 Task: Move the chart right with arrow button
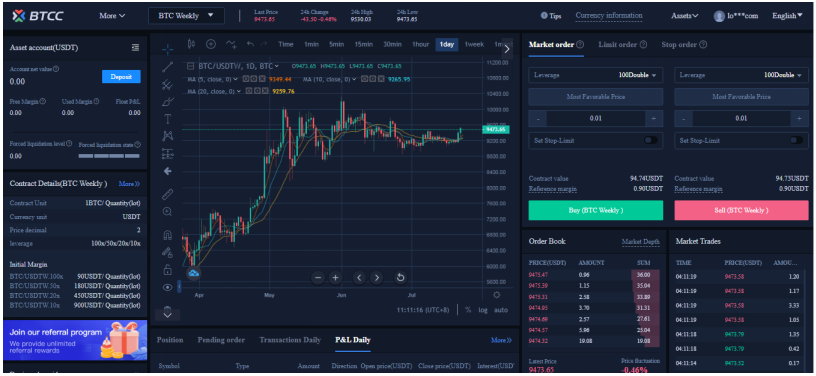[377, 277]
